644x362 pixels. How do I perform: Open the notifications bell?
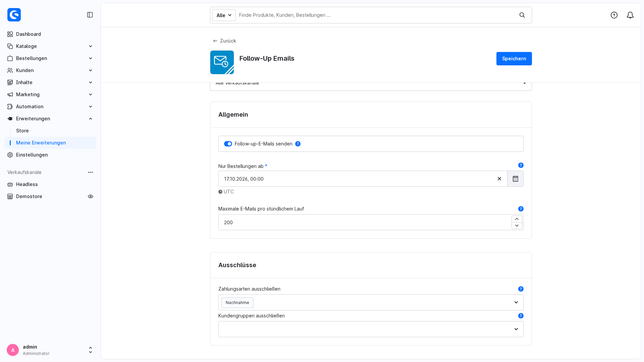click(x=630, y=15)
